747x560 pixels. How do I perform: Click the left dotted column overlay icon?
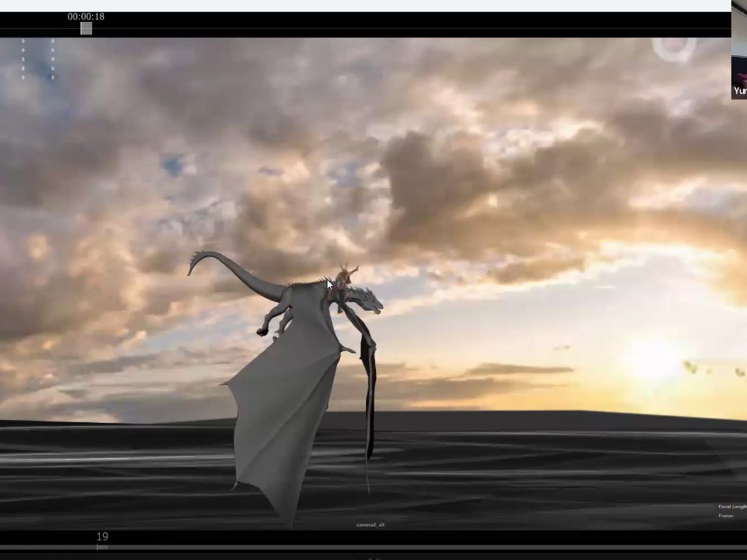23,59
